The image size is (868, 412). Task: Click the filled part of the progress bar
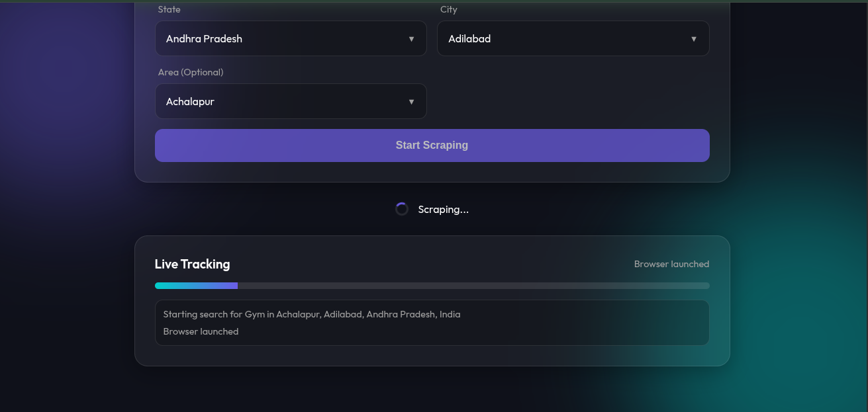coord(196,286)
